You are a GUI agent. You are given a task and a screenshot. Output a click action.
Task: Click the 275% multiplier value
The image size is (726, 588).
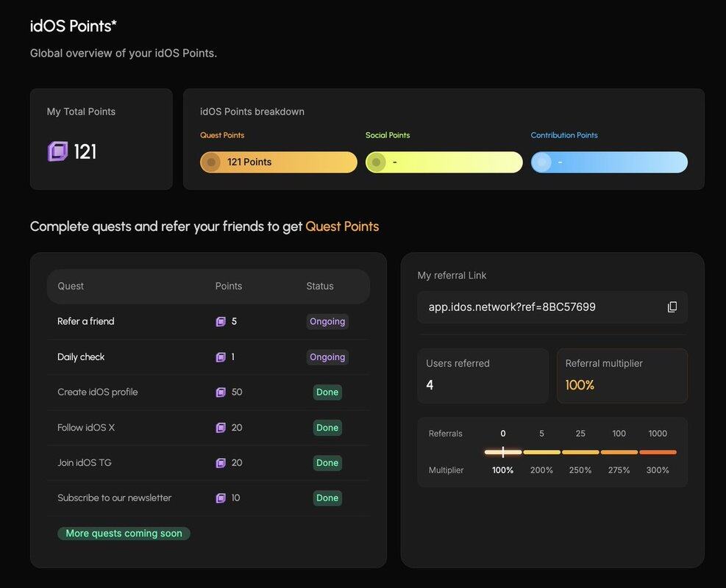[619, 470]
